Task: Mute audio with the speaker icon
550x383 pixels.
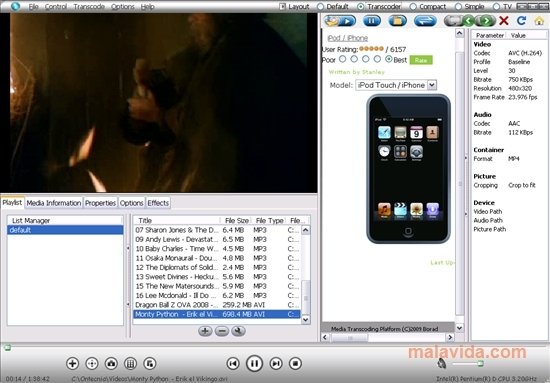Action: coord(442,363)
